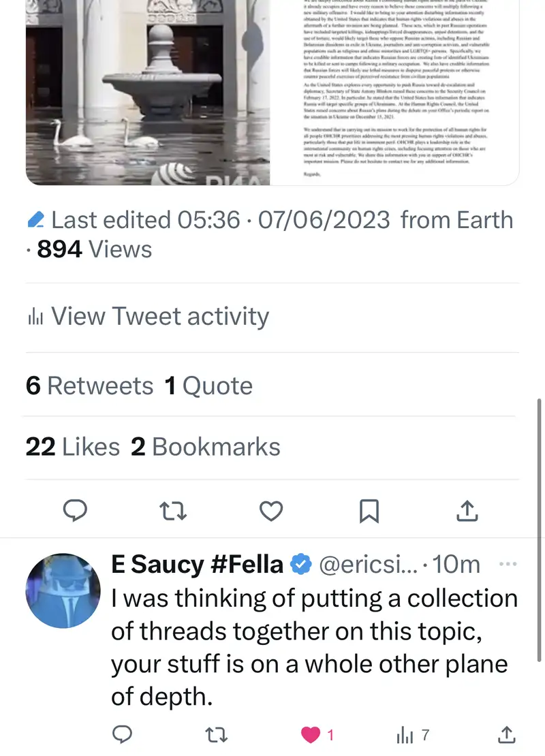Viewport: 545px width, 756px height.
Task: Show the 22 Likes list
Action: (72, 447)
